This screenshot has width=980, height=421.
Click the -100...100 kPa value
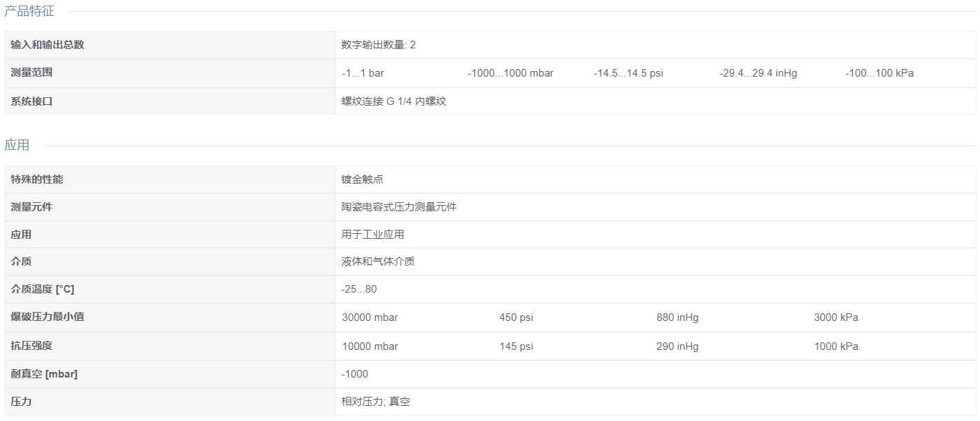coord(879,73)
